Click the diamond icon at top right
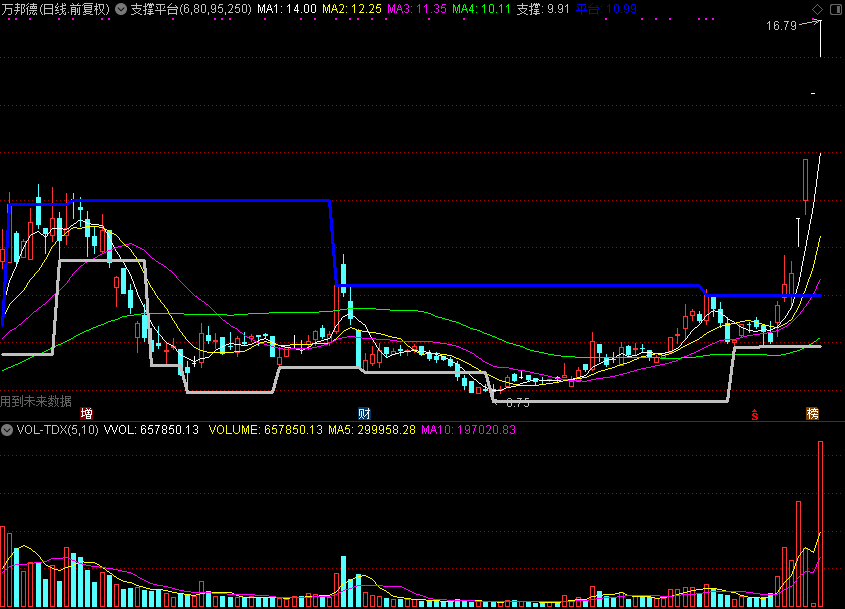This screenshot has width=845, height=609. pos(818,9)
